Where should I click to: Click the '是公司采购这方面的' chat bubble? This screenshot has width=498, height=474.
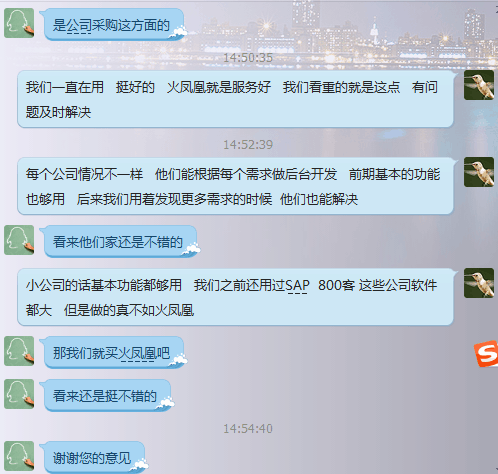113,25
